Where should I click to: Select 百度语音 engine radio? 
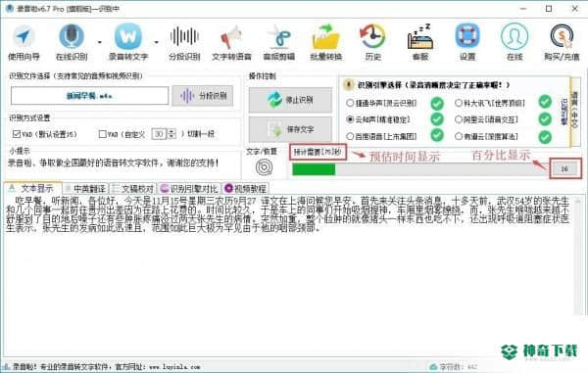click(x=350, y=136)
